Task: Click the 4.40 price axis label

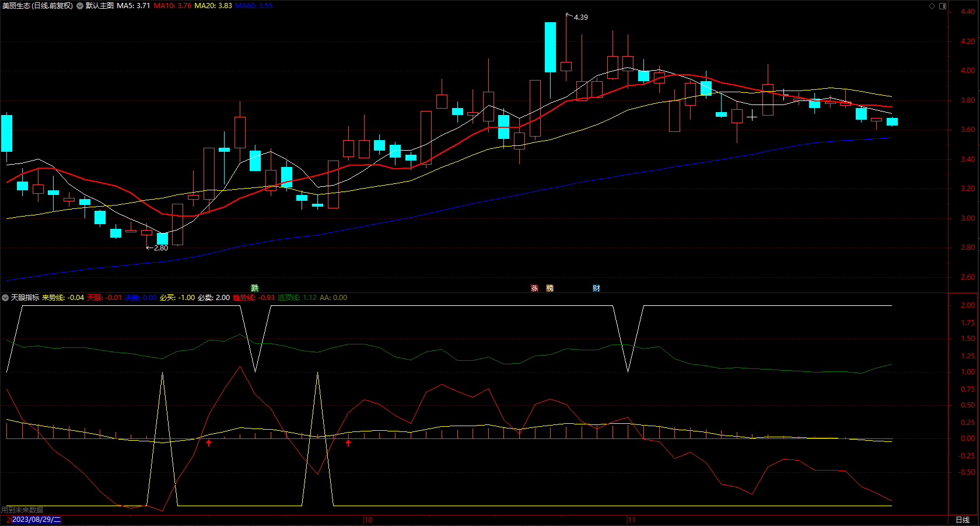Action: [968, 12]
